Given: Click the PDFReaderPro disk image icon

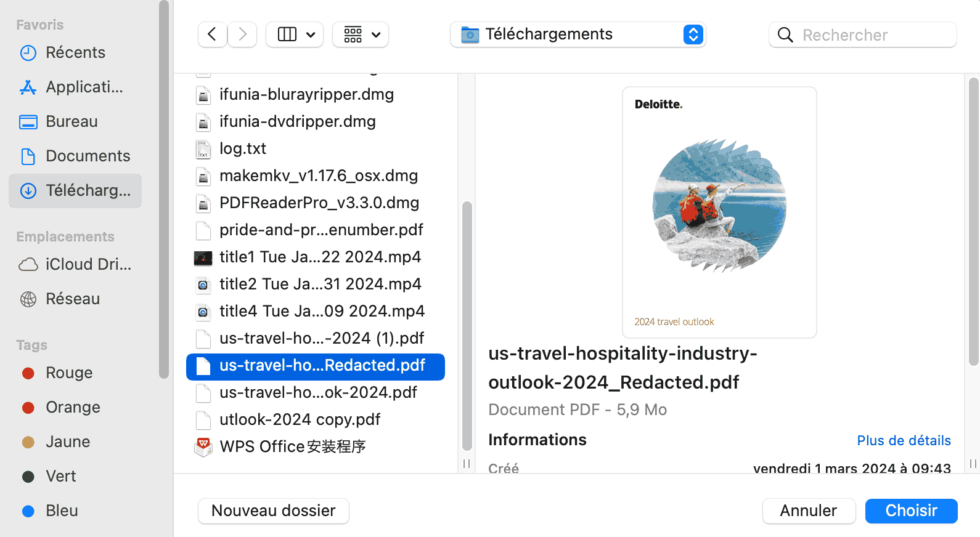Looking at the screenshot, I should 203,203.
